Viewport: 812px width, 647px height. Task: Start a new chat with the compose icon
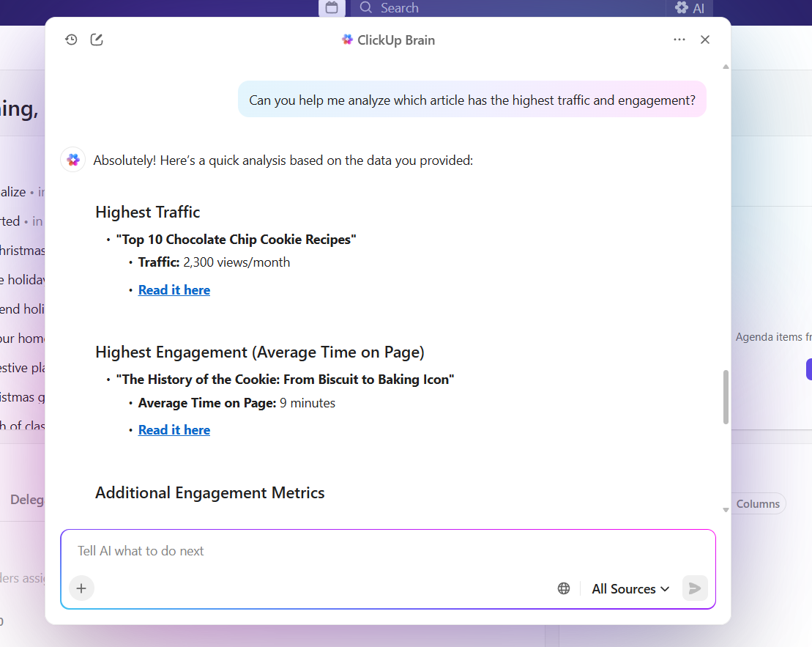click(x=97, y=40)
